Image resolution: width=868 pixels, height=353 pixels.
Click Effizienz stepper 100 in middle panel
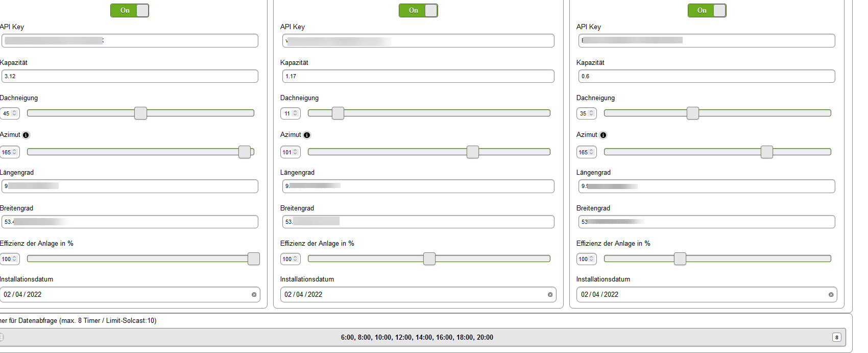(291, 259)
